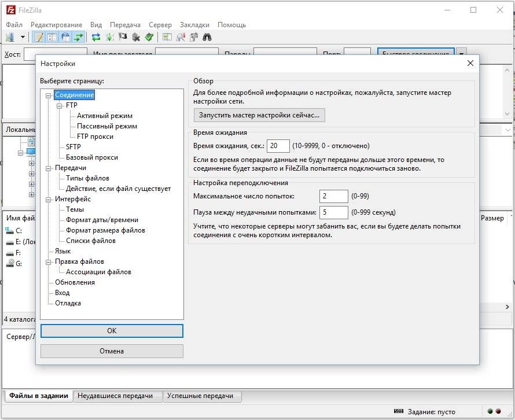The image size is (515, 420).
Task: Toggle message log display icon
Action: click(39, 37)
